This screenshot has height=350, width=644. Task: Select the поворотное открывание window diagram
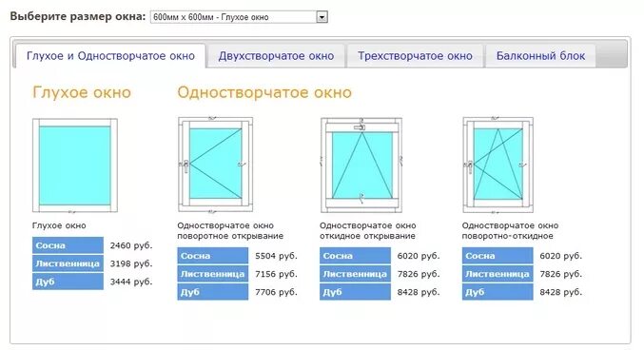click(215, 165)
